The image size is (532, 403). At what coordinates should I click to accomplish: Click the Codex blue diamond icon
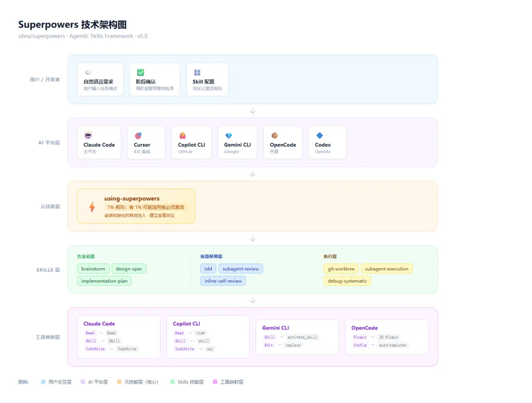click(x=320, y=135)
